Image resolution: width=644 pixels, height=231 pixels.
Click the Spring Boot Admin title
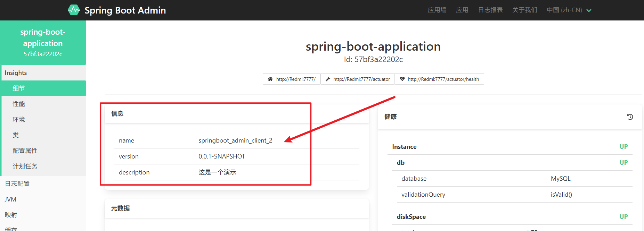point(125,10)
